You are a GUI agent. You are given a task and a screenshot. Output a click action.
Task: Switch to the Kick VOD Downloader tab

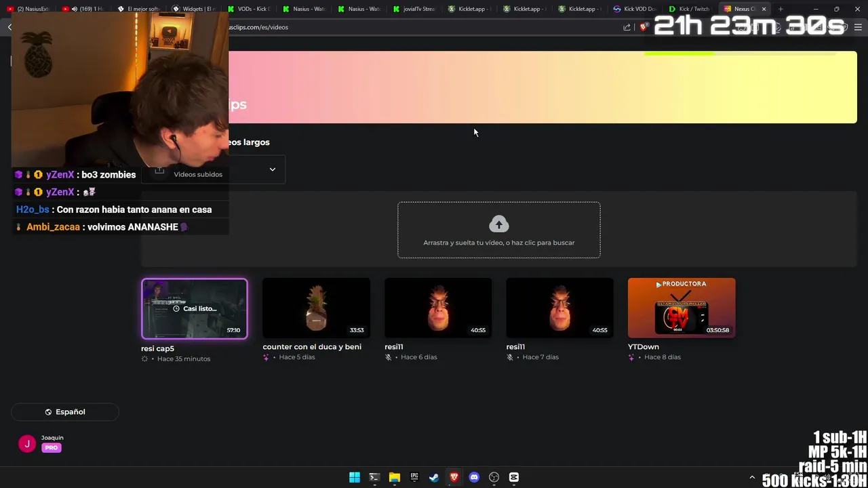coord(635,9)
